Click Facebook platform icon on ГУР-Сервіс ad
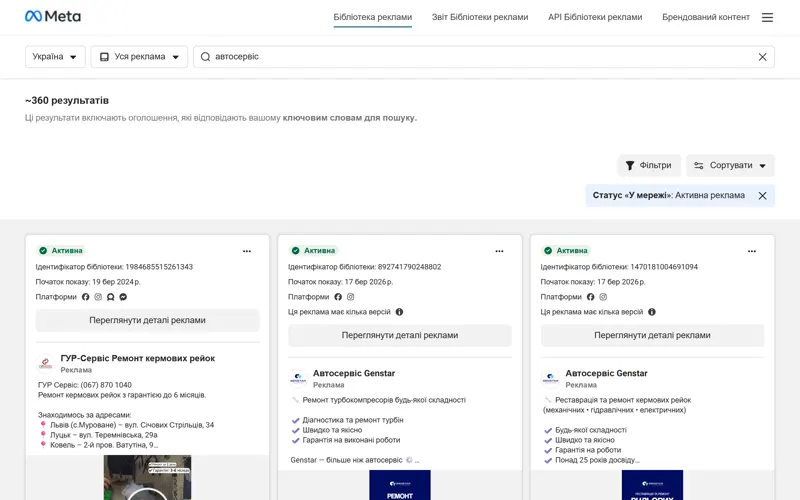Viewport: 800px width, 500px height. point(85,297)
